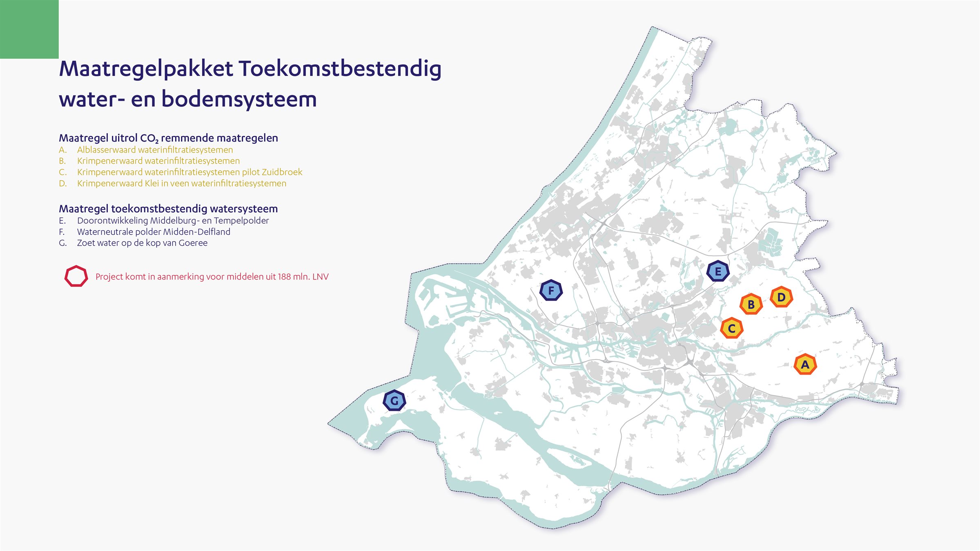Click the heading Maatregel uitrol CO2 remmende maatregelen
This screenshot has height=551, width=980.
tap(168, 138)
